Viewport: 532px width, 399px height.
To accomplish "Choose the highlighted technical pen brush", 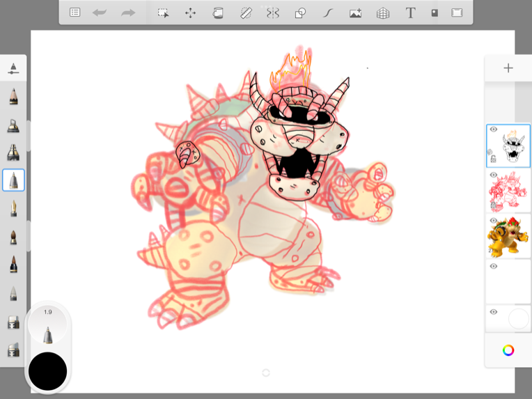I will pos(13,180).
